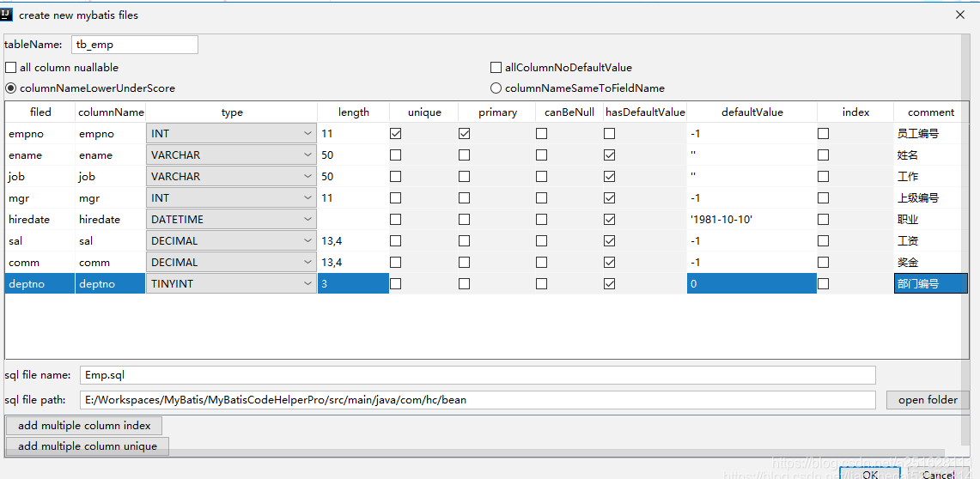The image size is (980, 479).
Task: Click the comment cell '奖金'
Action: (931, 263)
